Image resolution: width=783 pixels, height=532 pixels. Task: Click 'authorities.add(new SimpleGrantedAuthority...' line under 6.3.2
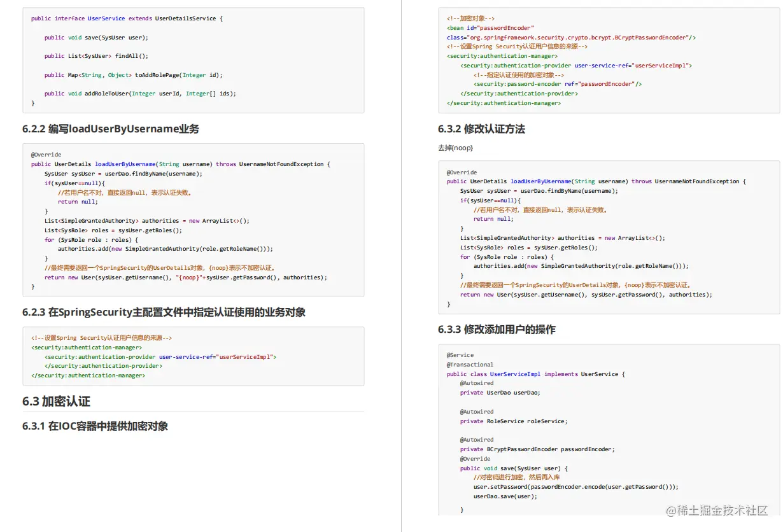[x=581, y=266]
